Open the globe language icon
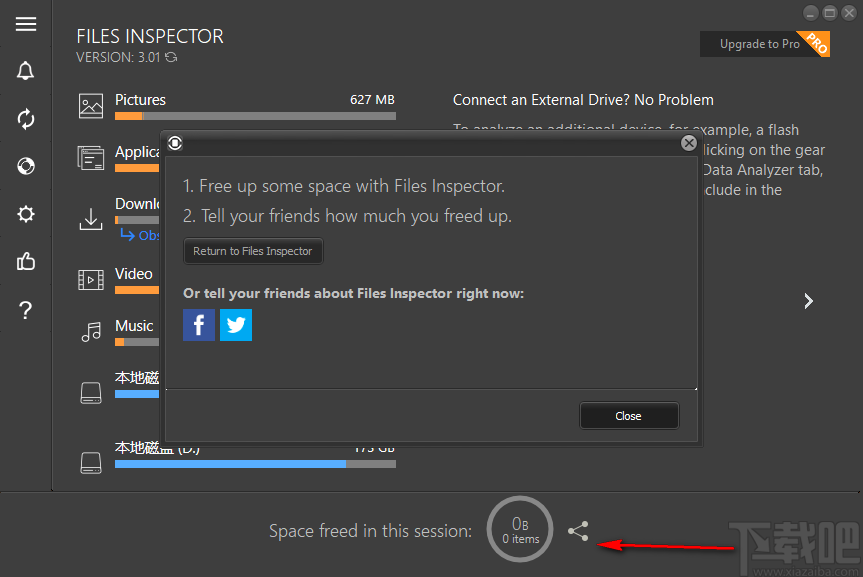Screen dimensions: 863x577 tap(25, 166)
